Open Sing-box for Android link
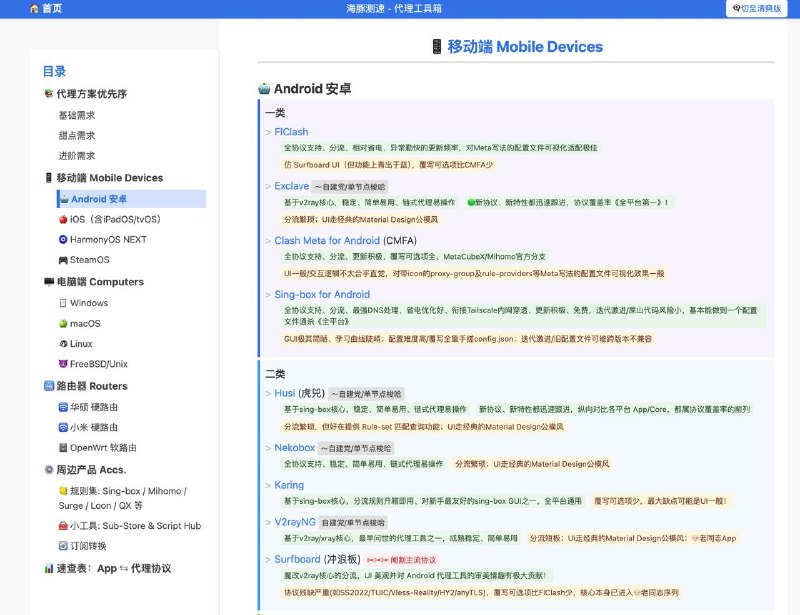The width and height of the screenshot is (800, 615). pos(322,294)
